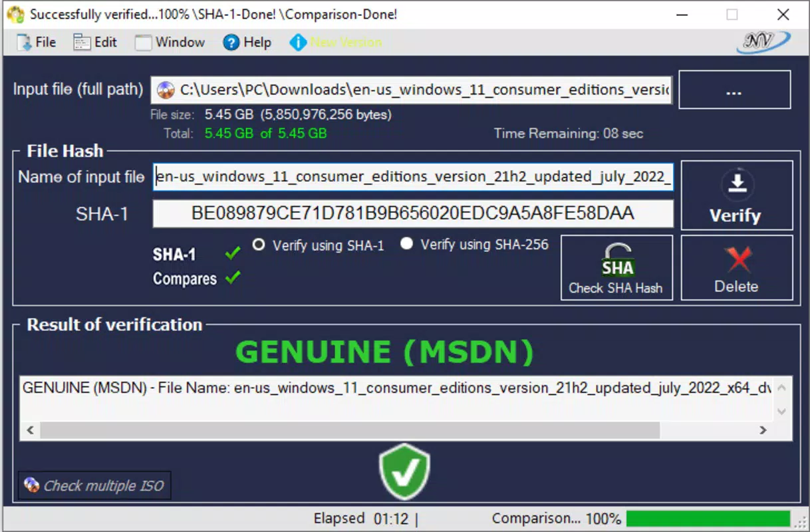The width and height of the screenshot is (810, 532).
Task: Open the File menu
Action: [37, 43]
